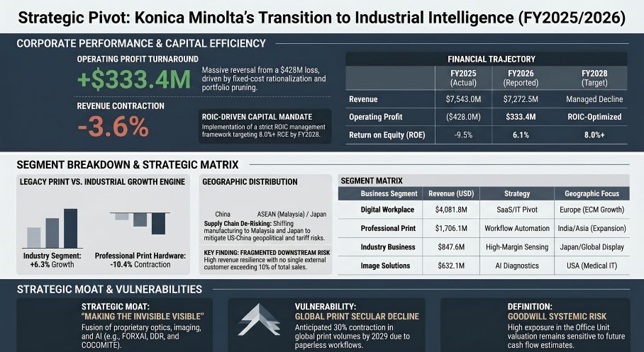Click 'CORPORATE PERFORMANCE & CAPITAL EFFICIENCY' heading
The width and height of the screenshot is (644, 352).
tap(141, 43)
